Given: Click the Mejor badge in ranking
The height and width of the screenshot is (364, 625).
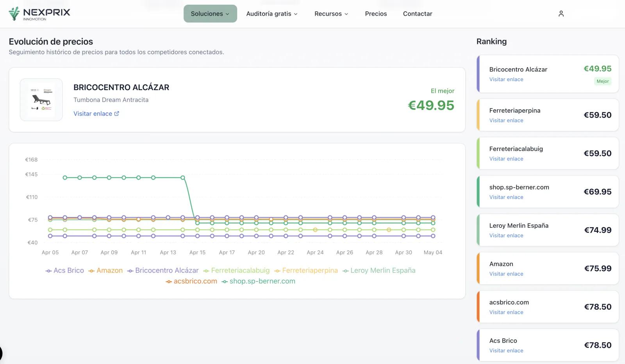Looking at the screenshot, I should pyautogui.click(x=603, y=81).
